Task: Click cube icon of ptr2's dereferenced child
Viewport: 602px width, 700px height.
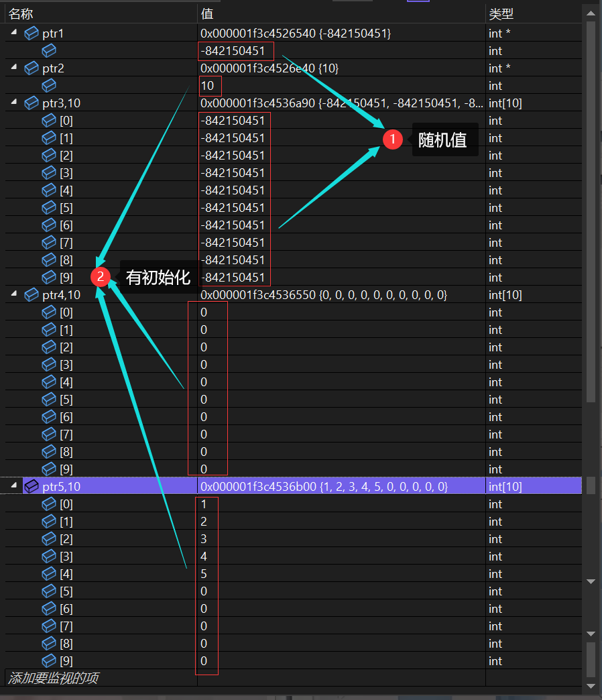Action: [x=49, y=85]
